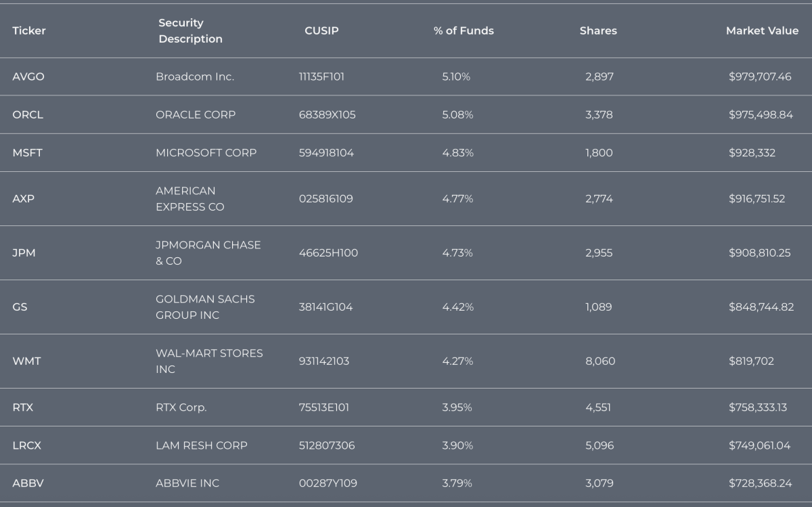Select AMERICAN EXPRESS CO security name
The width and height of the screenshot is (812, 507).
tap(189, 199)
